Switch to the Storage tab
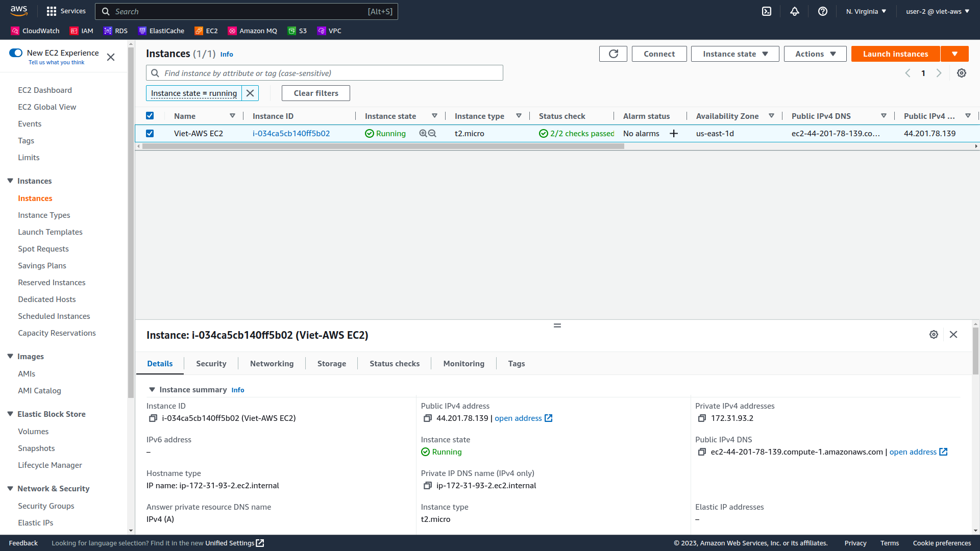The image size is (980, 551). 332,363
